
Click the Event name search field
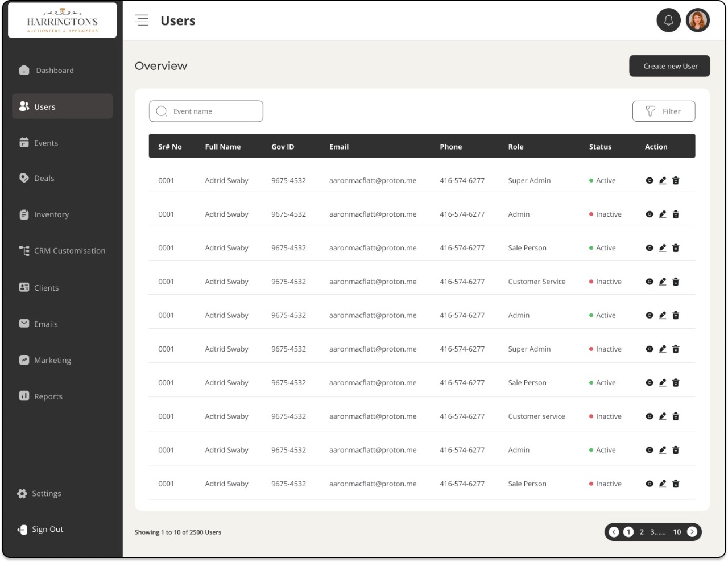click(212, 111)
